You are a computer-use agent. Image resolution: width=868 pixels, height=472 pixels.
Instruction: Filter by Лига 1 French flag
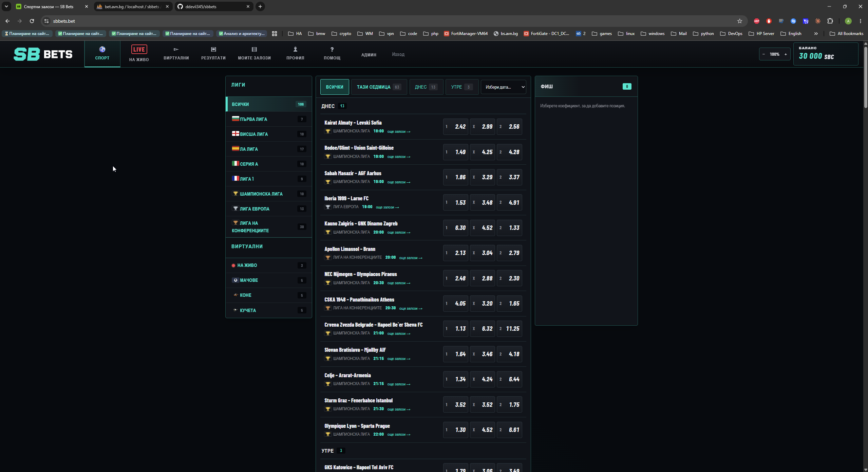click(x=268, y=179)
